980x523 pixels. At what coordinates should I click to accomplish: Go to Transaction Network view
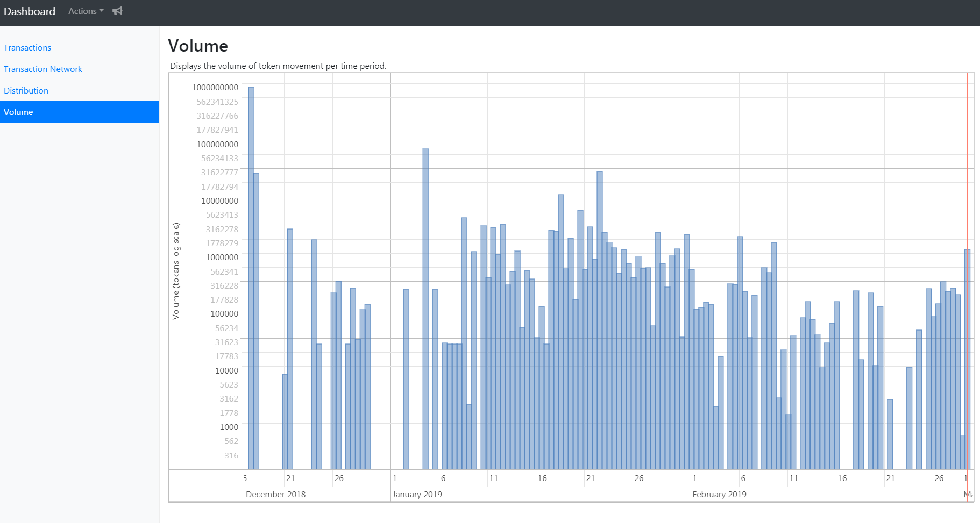click(x=43, y=69)
